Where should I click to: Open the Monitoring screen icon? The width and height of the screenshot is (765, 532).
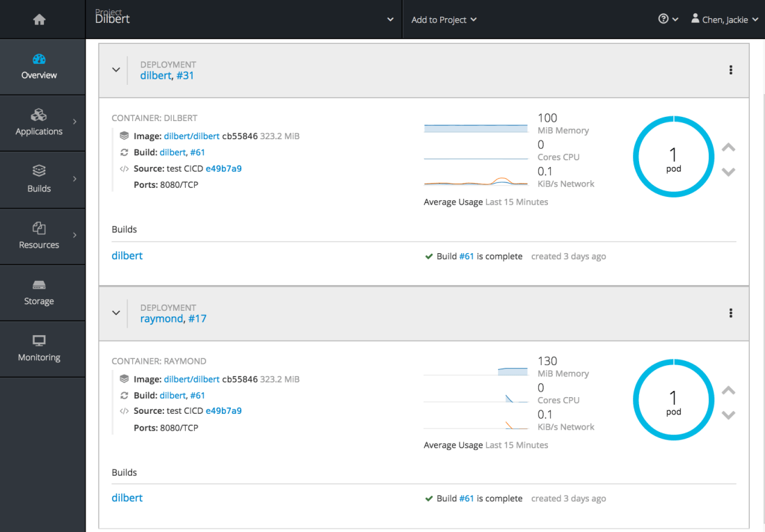point(39,341)
